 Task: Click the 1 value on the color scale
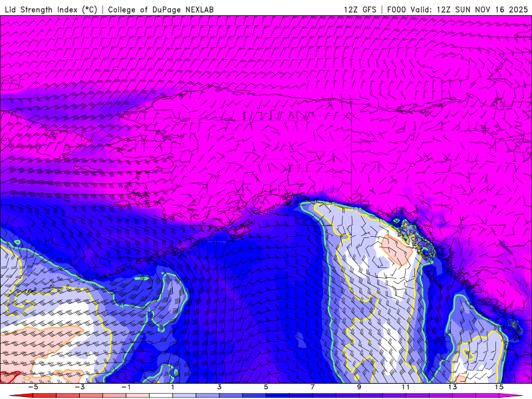[172, 387]
